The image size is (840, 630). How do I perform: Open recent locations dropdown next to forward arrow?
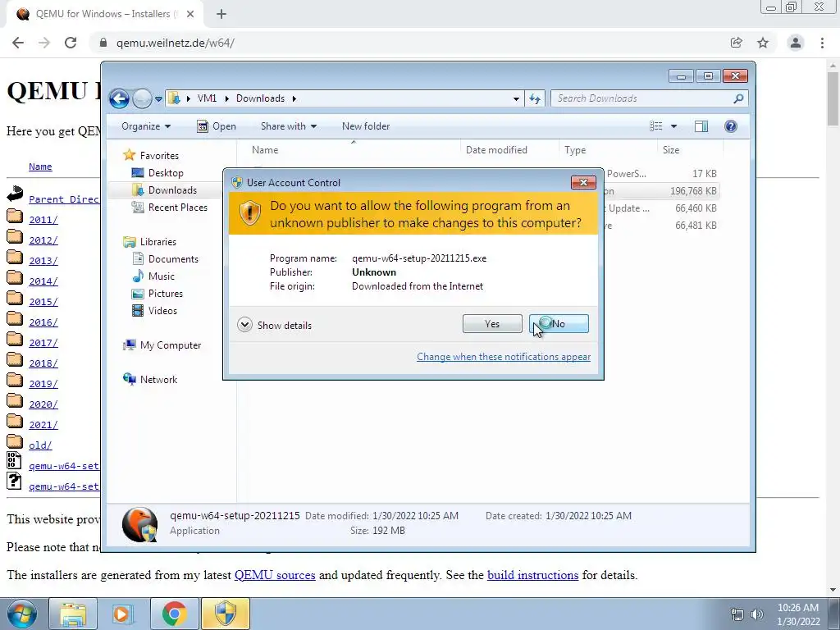pyautogui.click(x=158, y=99)
